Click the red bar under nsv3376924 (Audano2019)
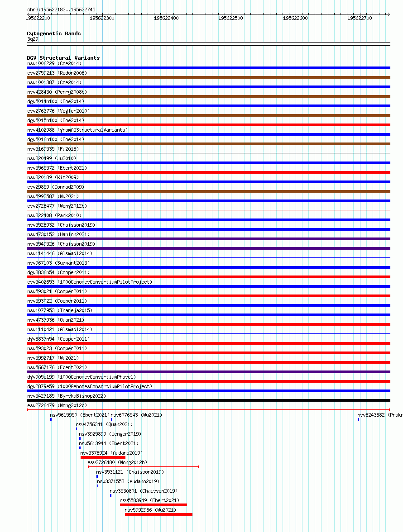This screenshot has height=532, width=403. coord(103,457)
